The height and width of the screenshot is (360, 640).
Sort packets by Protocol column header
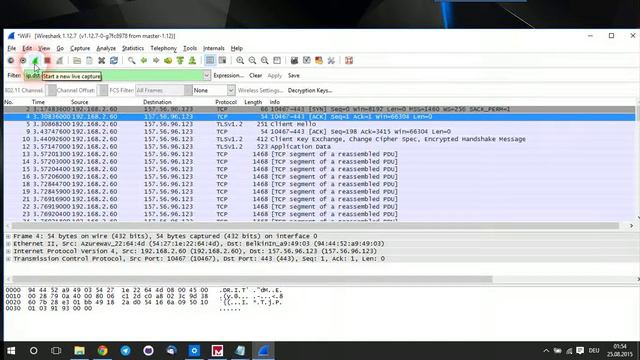[x=226, y=102]
